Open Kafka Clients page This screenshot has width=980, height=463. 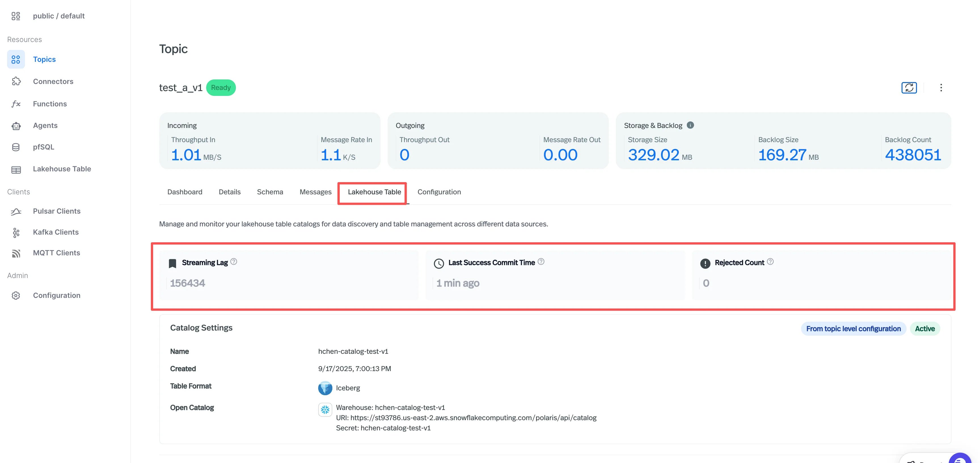pos(56,232)
